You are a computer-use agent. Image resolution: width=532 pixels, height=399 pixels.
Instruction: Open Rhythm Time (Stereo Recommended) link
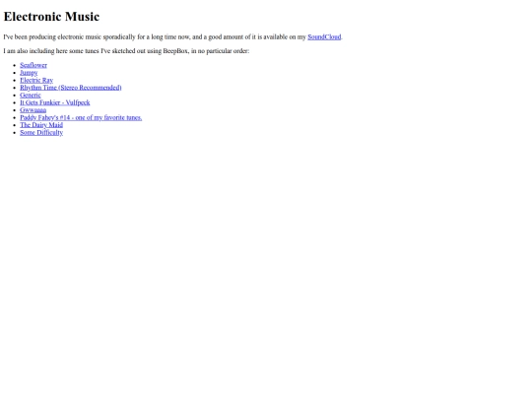(71, 88)
